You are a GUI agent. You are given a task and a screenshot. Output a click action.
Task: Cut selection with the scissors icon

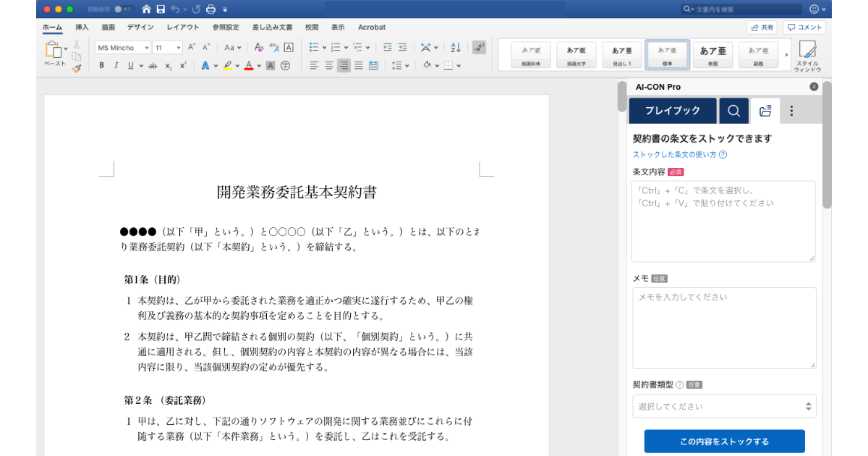point(76,44)
